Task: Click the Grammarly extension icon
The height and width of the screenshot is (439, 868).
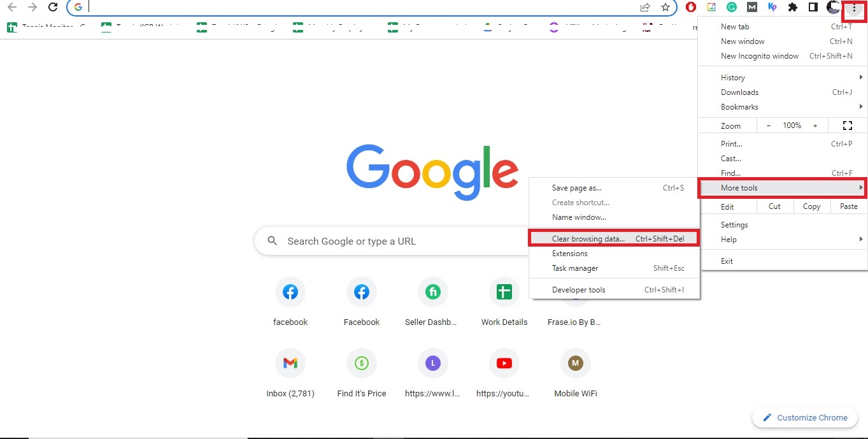Action: click(x=731, y=7)
